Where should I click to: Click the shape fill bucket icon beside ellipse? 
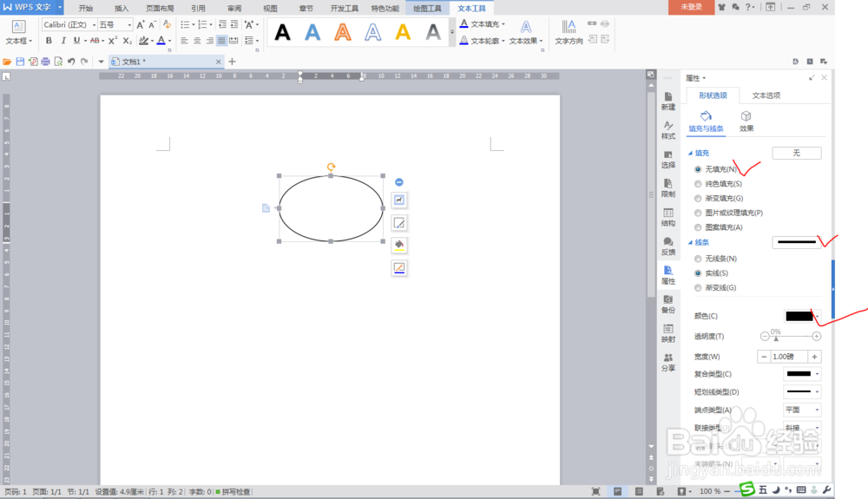399,245
